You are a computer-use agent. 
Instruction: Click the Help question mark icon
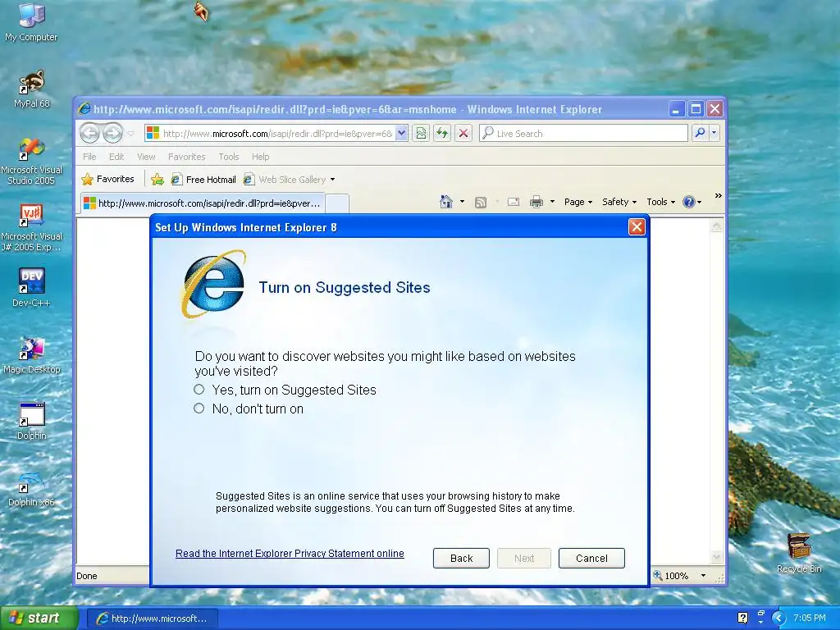click(x=689, y=202)
